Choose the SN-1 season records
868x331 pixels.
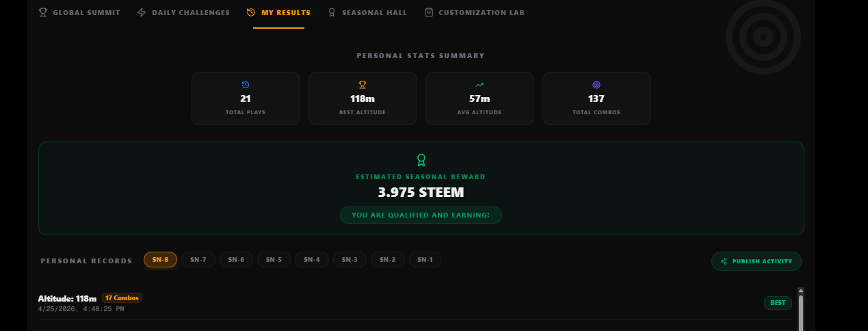pos(425,260)
